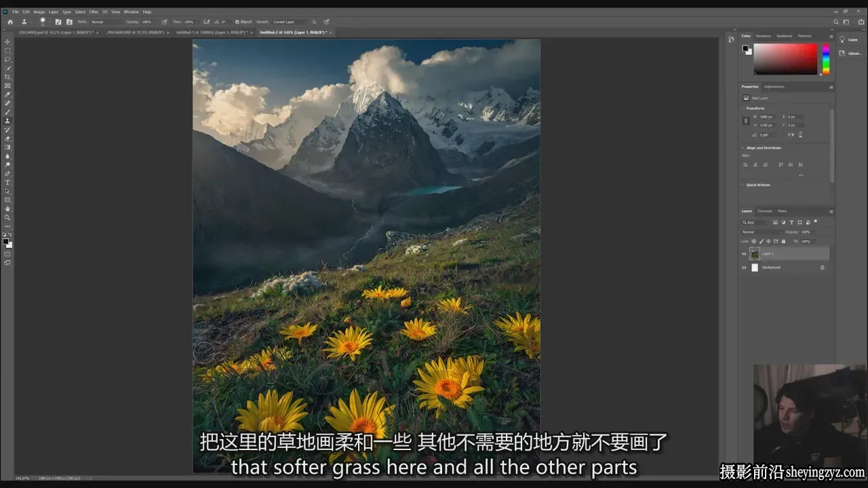This screenshot has width=868, height=488.
Task: Toggle the Aligned checkbox
Action: click(237, 22)
